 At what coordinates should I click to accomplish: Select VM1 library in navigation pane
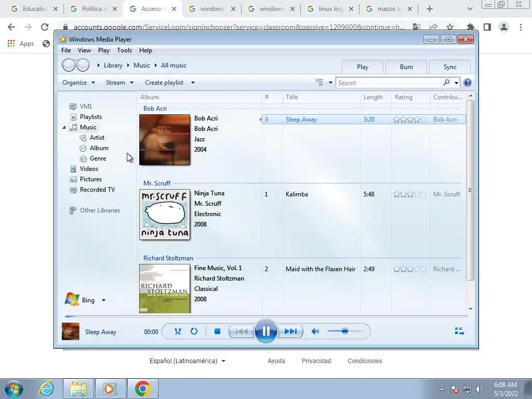86,107
